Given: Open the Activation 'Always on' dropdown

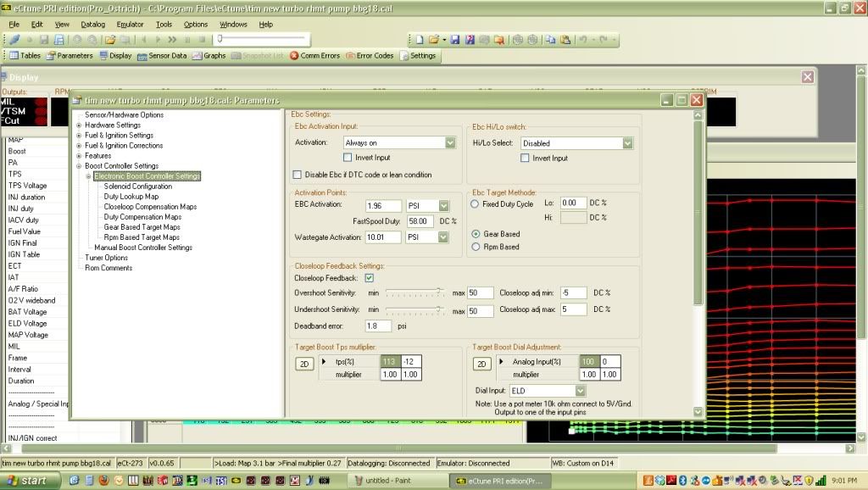Looking at the screenshot, I should coord(450,143).
